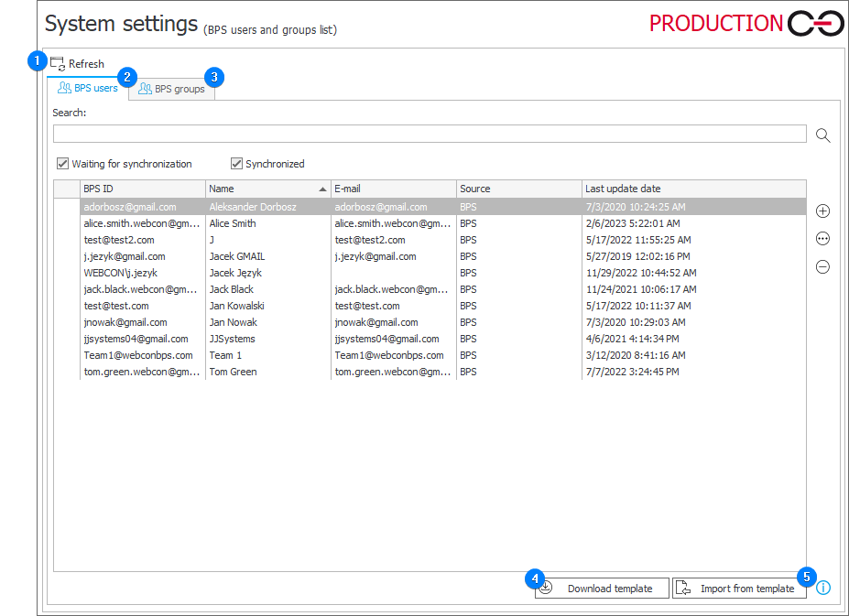The width and height of the screenshot is (849, 616).
Task: Sort by BPS ID column header
Action: point(142,189)
